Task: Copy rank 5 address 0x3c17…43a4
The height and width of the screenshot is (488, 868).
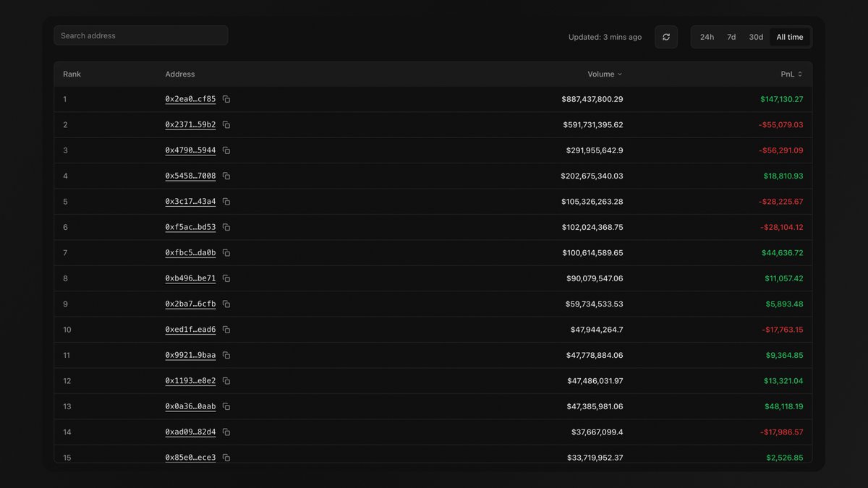Action: pyautogui.click(x=225, y=201)
